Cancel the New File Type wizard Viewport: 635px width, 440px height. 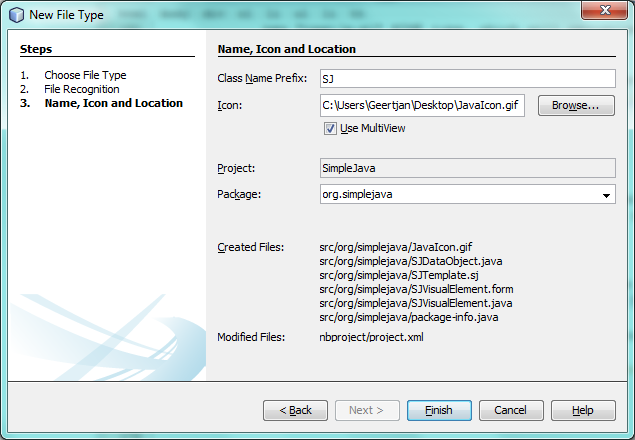pos(510,410)
